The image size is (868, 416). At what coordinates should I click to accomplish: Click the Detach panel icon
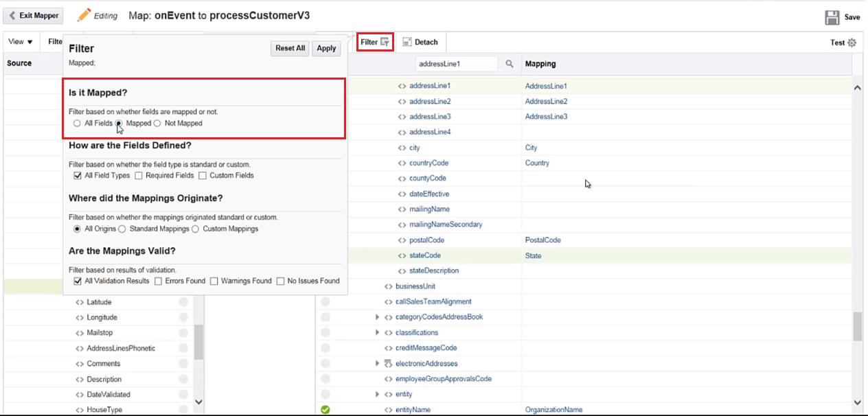click(x=407, y=42)
